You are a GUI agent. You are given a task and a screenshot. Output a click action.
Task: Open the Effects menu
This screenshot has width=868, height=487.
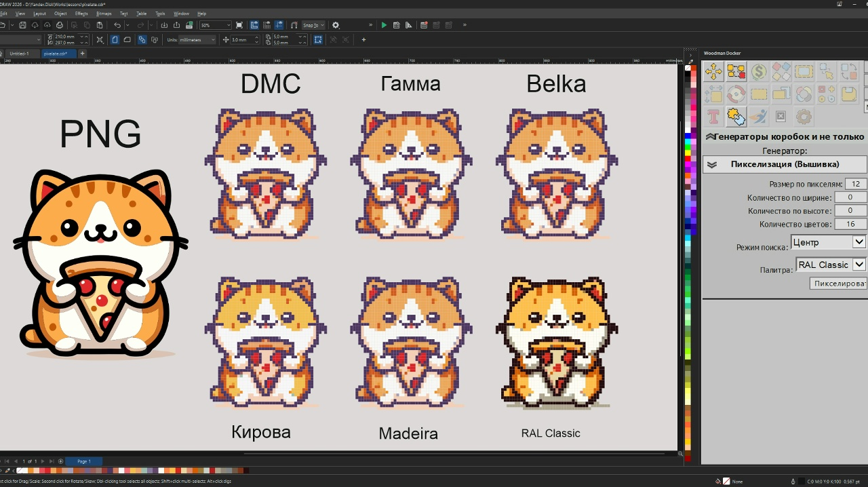(81, 14)
